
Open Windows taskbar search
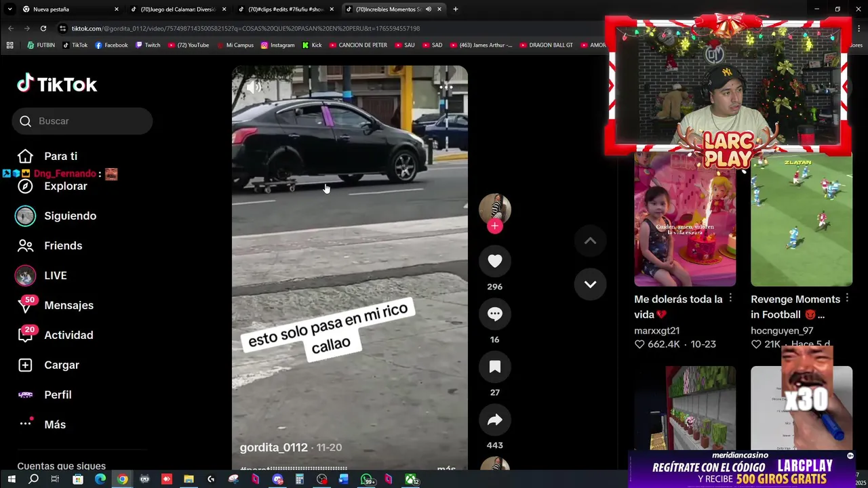[33, 479]
